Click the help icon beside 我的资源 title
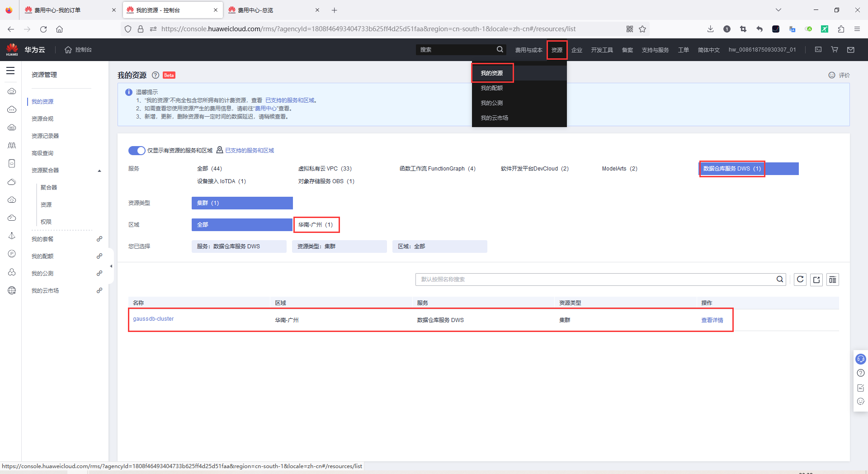Viewport: 868px width, 474px height. pyautogui.click(x=156, y=75)
